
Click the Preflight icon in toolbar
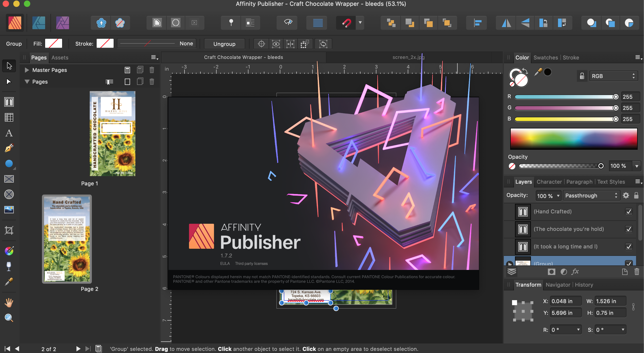[x=288, y=23]
